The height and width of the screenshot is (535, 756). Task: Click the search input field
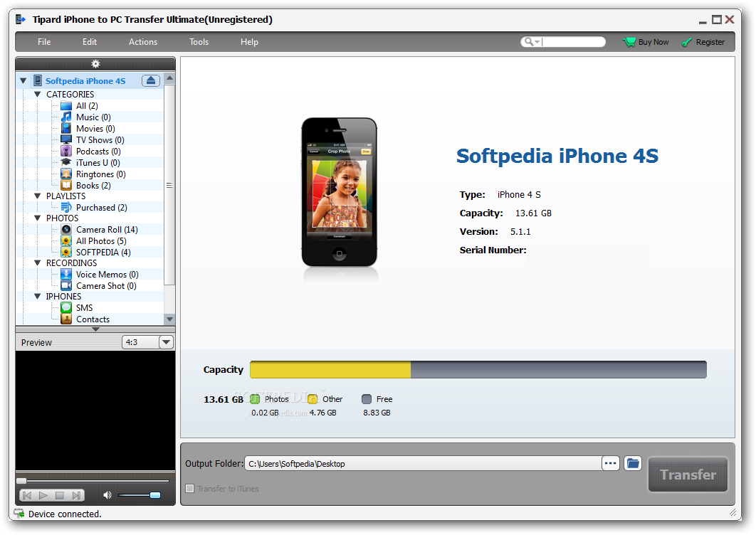(574, 42)
